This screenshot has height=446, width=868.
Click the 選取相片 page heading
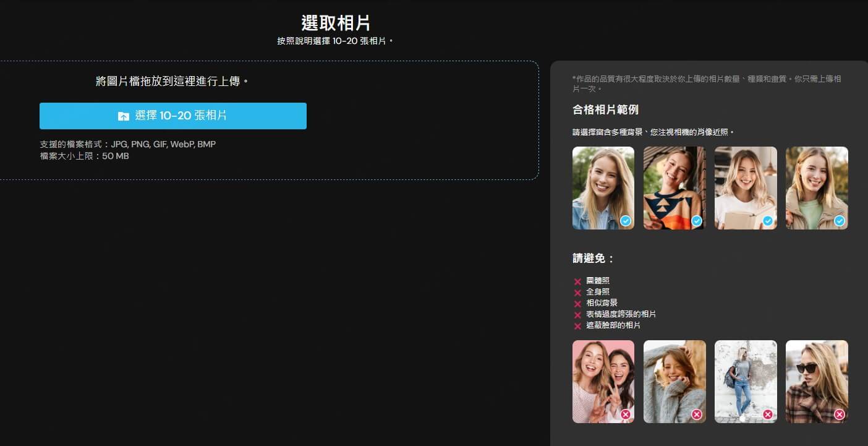tap(336, 24)
